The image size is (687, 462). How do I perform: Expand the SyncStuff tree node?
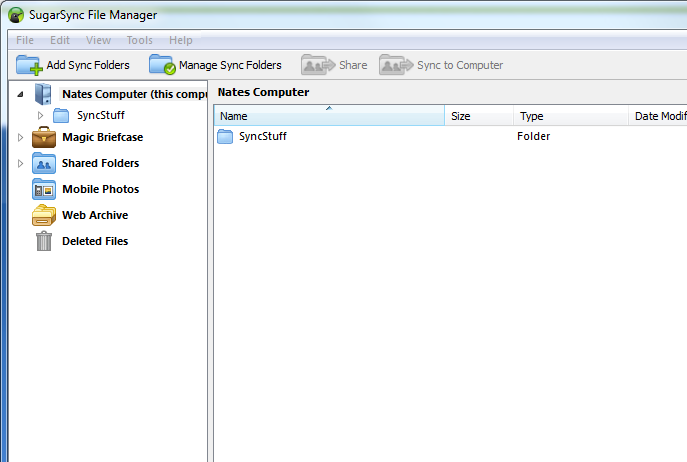40,115
